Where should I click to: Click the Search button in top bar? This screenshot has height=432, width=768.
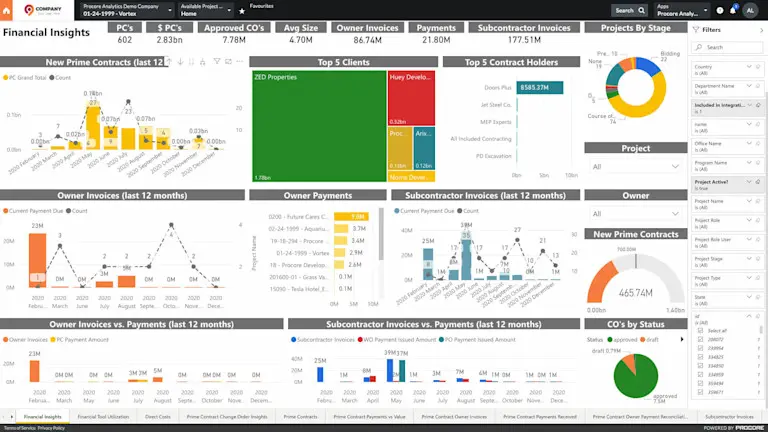pos(629,10)
